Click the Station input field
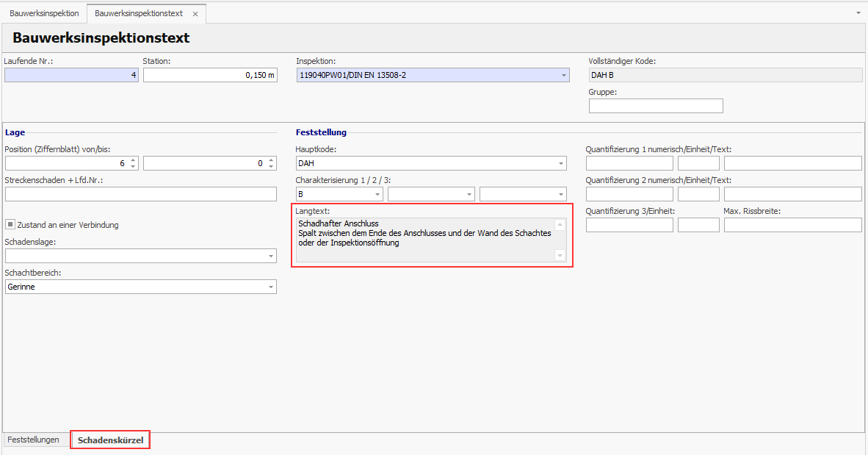This screenshot has width=868, height=455. pyautogui.click(x=210, y=75)
